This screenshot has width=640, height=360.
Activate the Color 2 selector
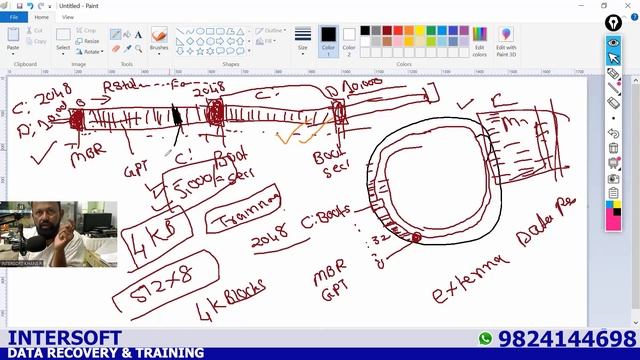point(349,41)
